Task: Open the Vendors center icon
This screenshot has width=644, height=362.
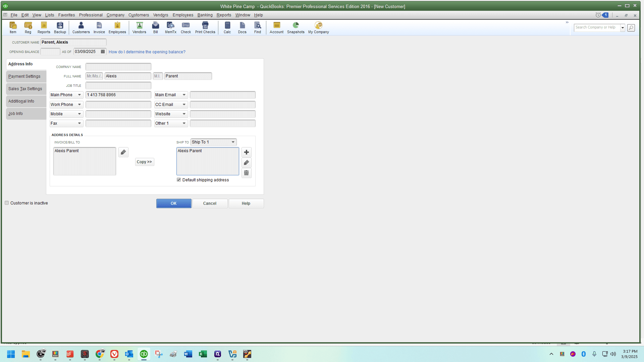Action: 140,27
